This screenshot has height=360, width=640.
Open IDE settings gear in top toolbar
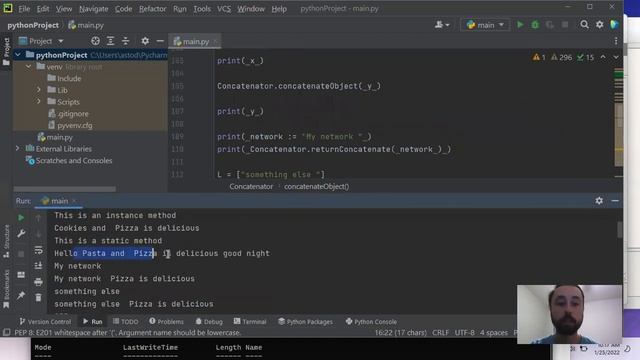[600, 25]
